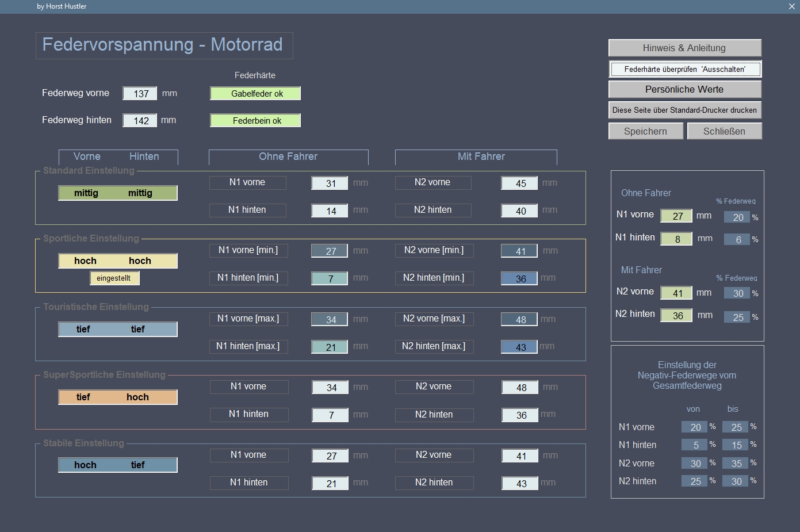
Task: Click N1 vorne 'von' percent field
Action: tap(694, 427)
